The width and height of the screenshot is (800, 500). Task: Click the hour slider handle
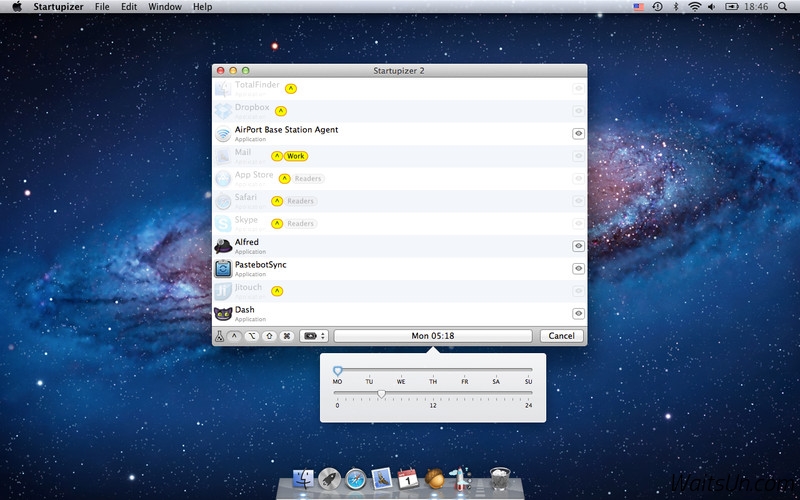click(x=381, y=394)
